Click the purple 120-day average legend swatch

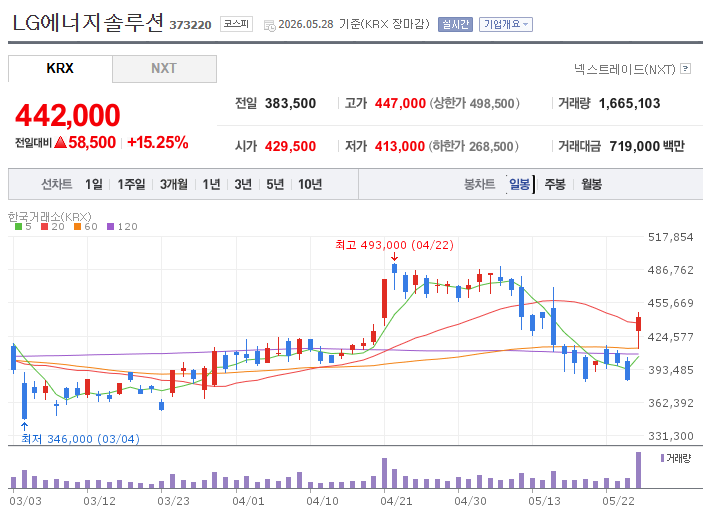pyautogui.click(x=111, y=227)
